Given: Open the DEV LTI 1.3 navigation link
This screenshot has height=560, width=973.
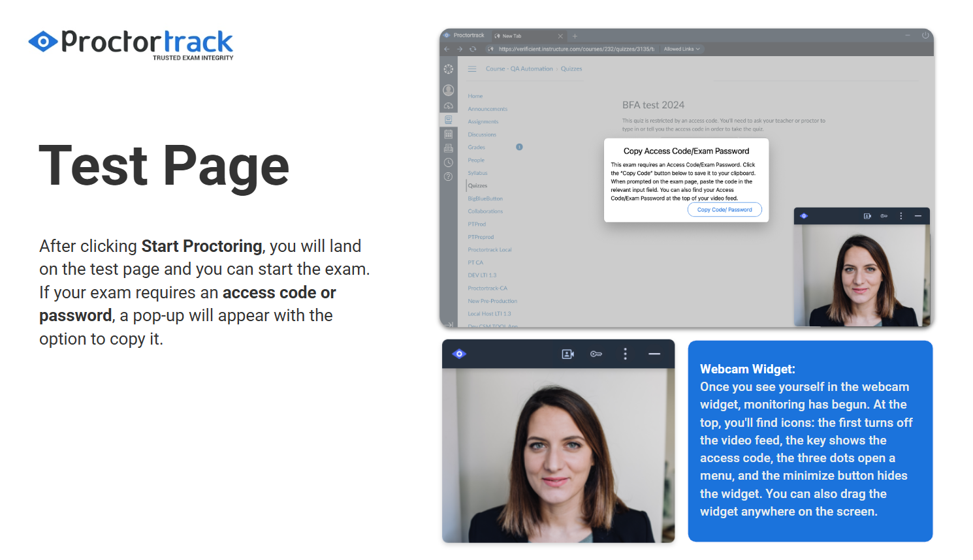Looking at the screenshot, I should pos(482,275).
